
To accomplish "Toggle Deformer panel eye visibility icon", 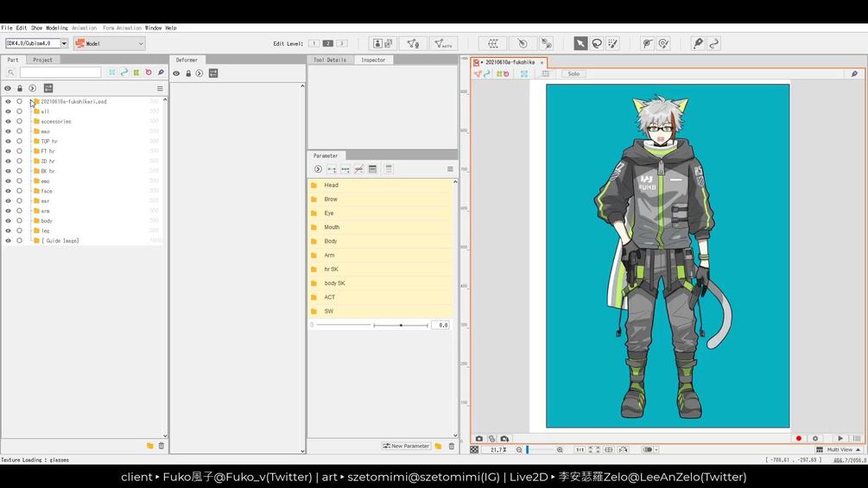I will click(x=176, y=73).
